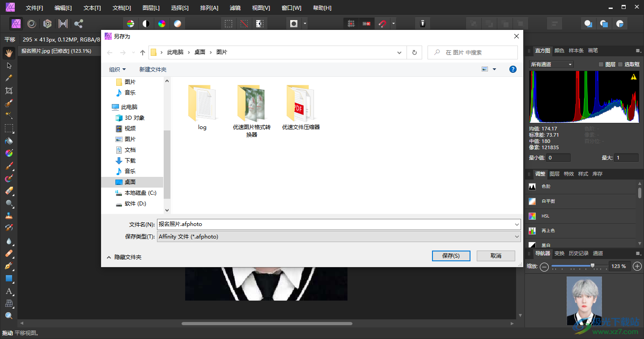644x339 pixels.
Task: Click the Navigator zoom slider handle
Action: (593, 266)
